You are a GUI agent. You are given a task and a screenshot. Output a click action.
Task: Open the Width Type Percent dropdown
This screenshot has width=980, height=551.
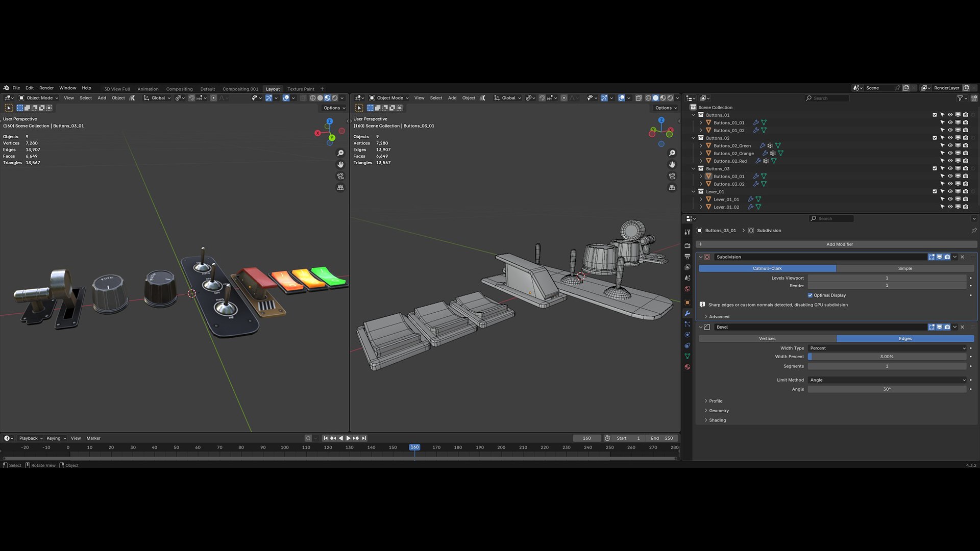tap(887, 348)
